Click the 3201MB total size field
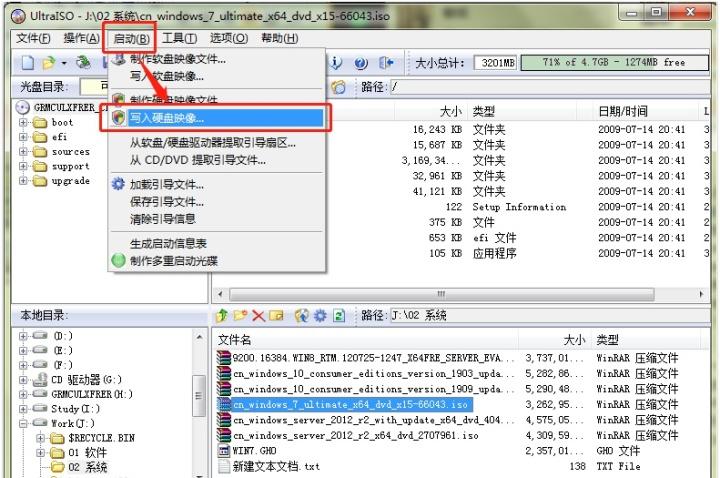The image size is (720, 478). tap(496, 63)
